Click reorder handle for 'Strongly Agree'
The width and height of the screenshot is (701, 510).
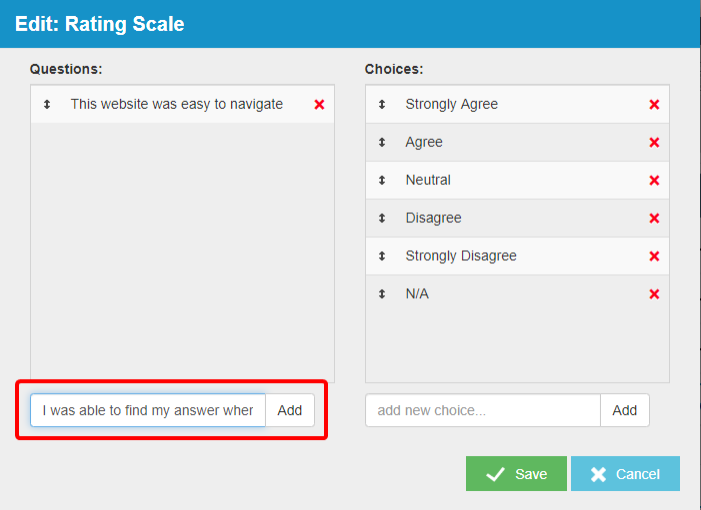pos(382,104)
